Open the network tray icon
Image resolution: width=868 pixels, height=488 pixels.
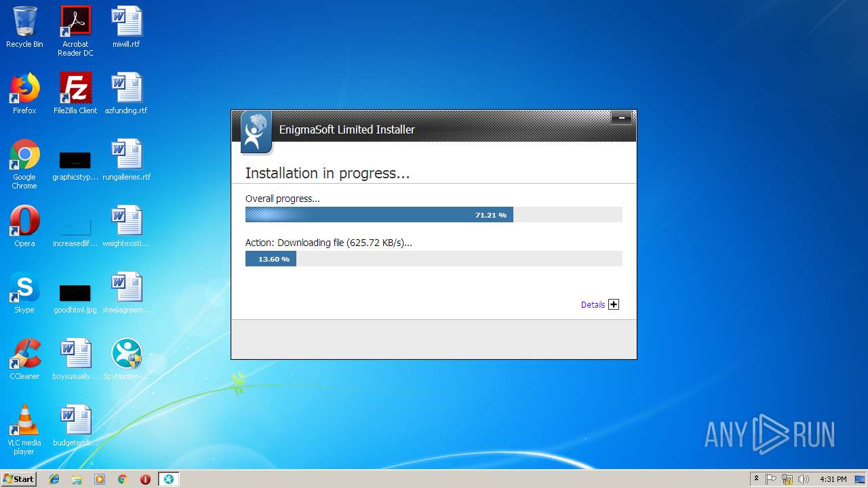point(787,479)
